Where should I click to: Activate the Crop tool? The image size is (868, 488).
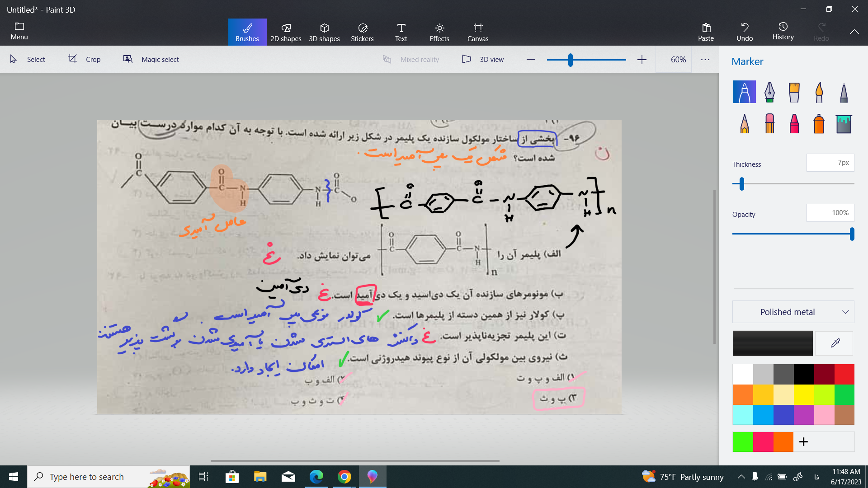click(85, 59)
